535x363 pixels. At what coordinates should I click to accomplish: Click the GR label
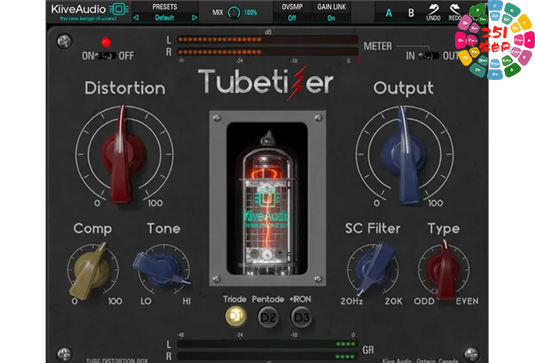pos(368,350)
